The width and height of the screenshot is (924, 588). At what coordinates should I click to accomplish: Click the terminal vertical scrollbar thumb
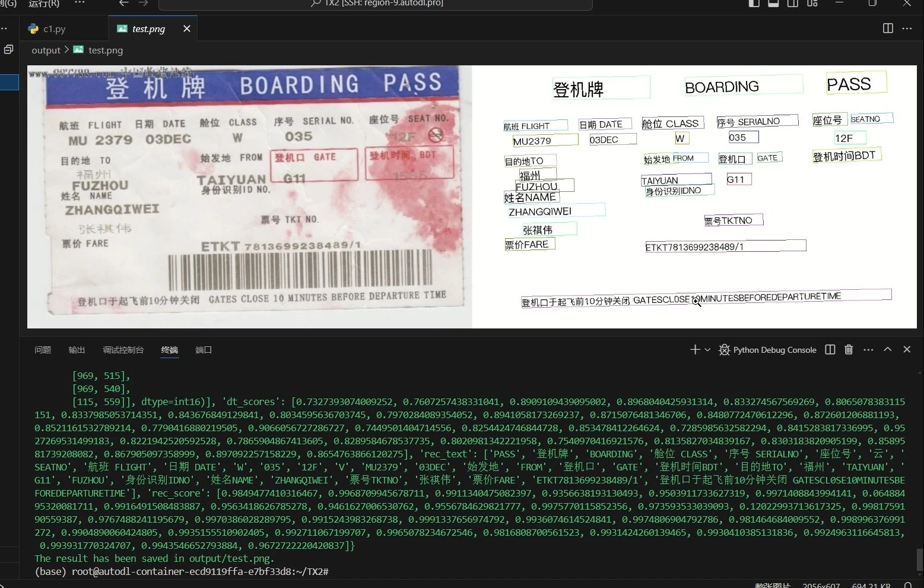coord(920,559)
